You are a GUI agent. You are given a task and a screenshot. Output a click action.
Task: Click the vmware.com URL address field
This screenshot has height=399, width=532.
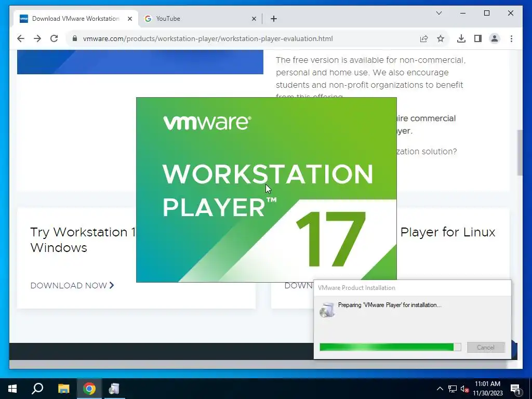coord(208,38)
